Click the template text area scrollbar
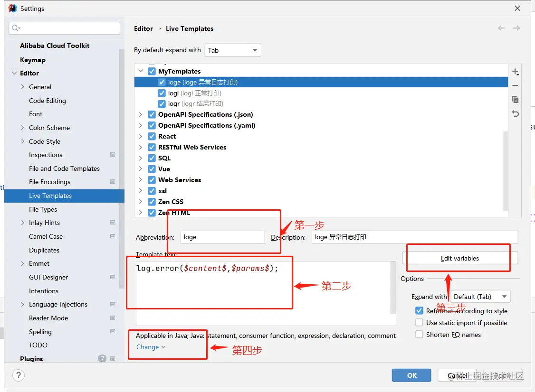Screen dimensions: 535x392 point(393,288)
